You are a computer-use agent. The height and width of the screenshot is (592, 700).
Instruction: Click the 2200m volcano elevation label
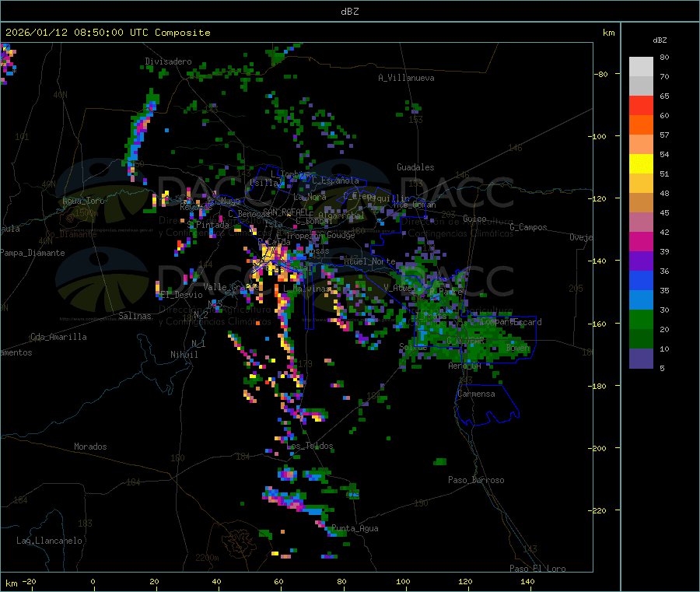click(207, 558)
